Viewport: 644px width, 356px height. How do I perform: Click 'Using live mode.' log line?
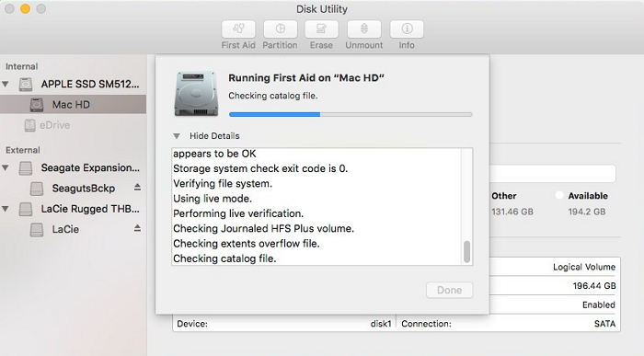tap(213, 199)
